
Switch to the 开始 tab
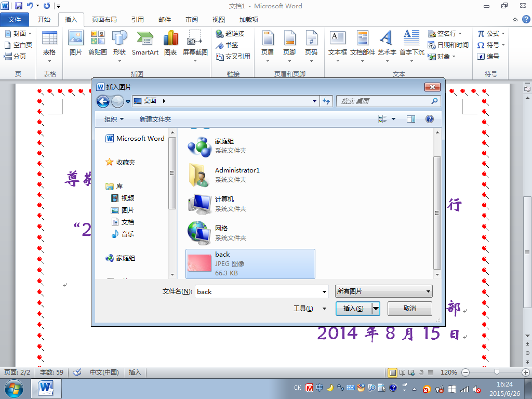click(44, 19)
